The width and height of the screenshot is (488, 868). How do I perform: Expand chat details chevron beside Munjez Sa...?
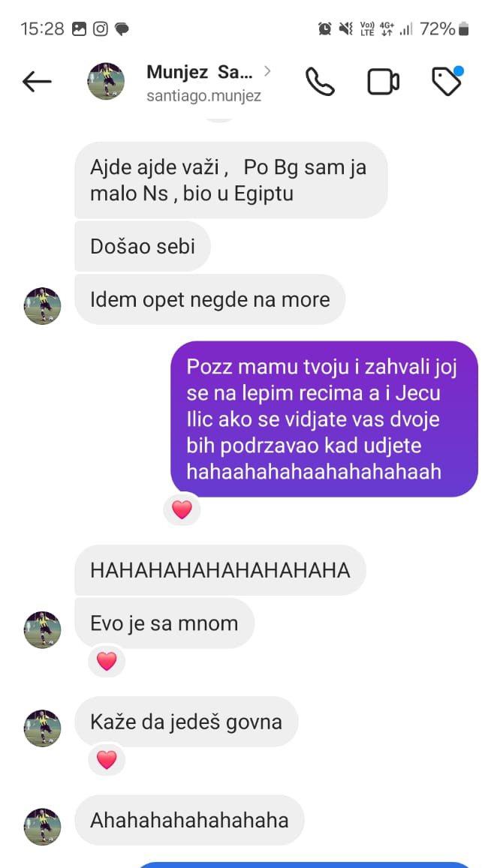(267, 71)
